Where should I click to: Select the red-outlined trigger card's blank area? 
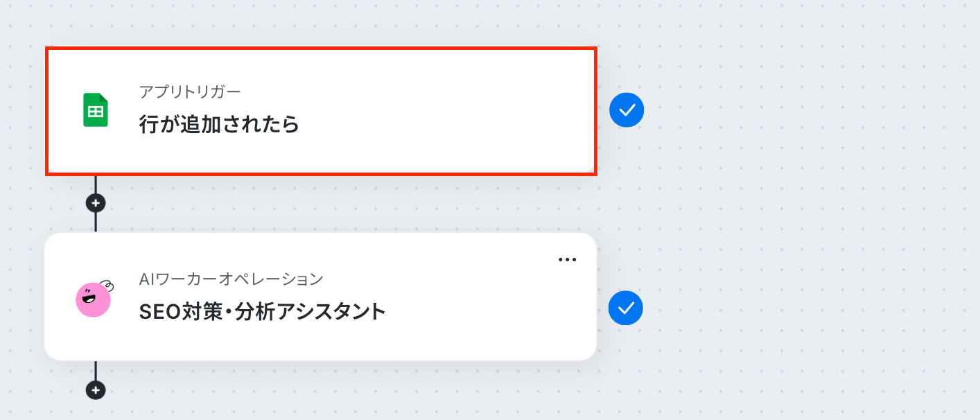(444, 111)
